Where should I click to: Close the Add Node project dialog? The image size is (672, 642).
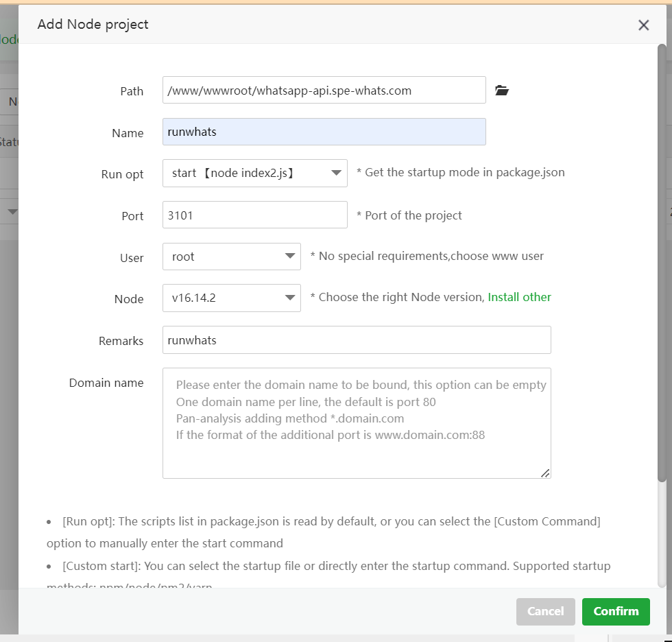pyautogui.click(x=643, y=25)
